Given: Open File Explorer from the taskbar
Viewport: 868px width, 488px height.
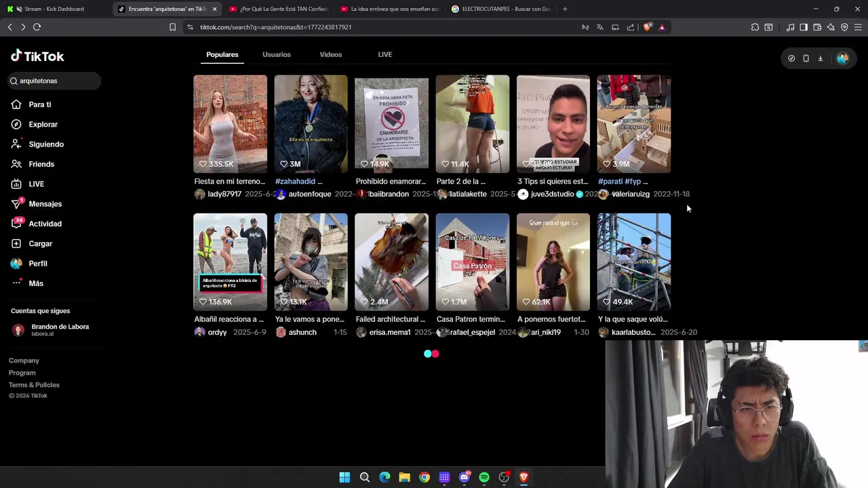Looking at the screenshot, I should [x=404, y=477].
